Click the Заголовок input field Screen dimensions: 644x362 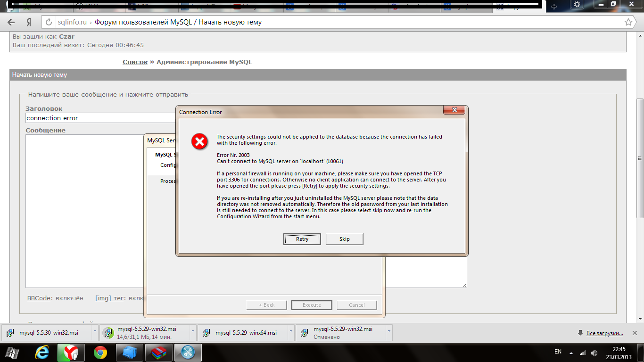coord(100,118)
